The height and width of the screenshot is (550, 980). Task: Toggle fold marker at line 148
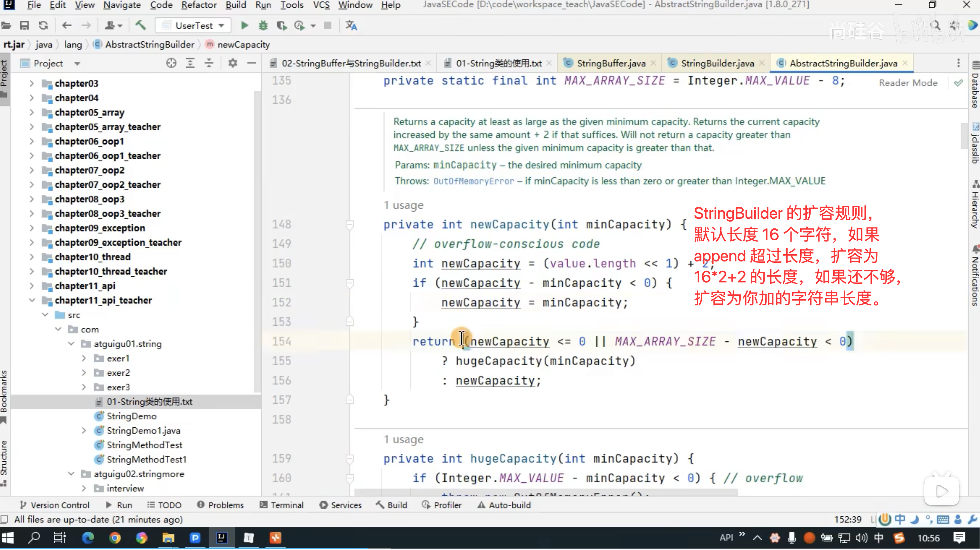click(x=350, y=225)
